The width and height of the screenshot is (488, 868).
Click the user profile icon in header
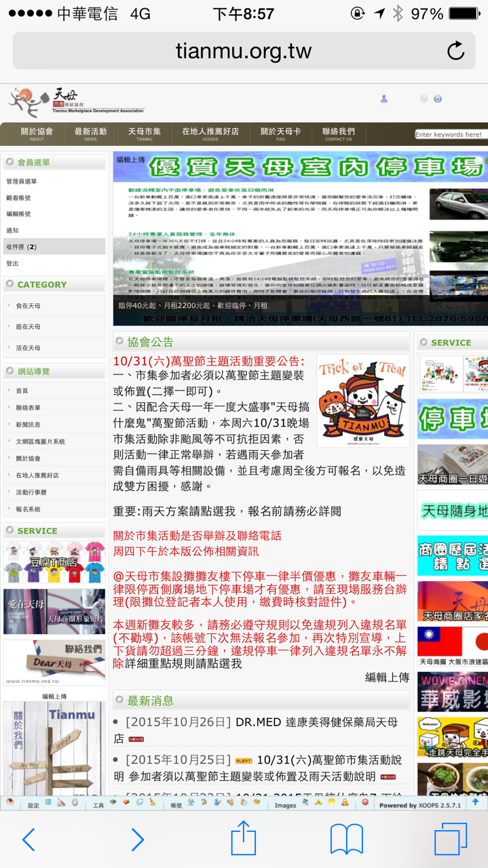click(x=384, y=99)
